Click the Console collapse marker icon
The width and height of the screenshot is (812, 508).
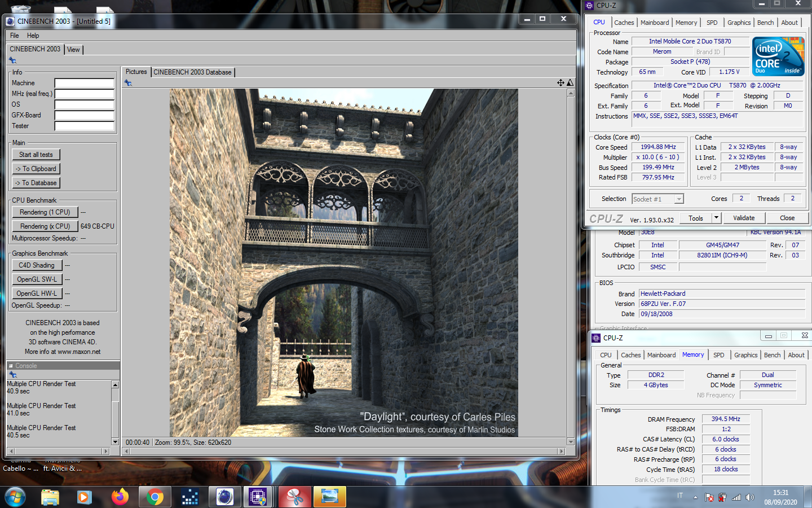(10, 366)
